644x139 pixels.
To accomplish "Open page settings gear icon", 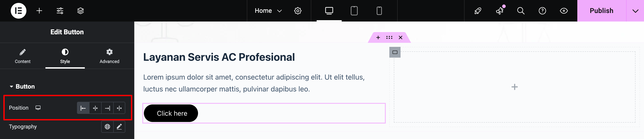I will [298, 11].
